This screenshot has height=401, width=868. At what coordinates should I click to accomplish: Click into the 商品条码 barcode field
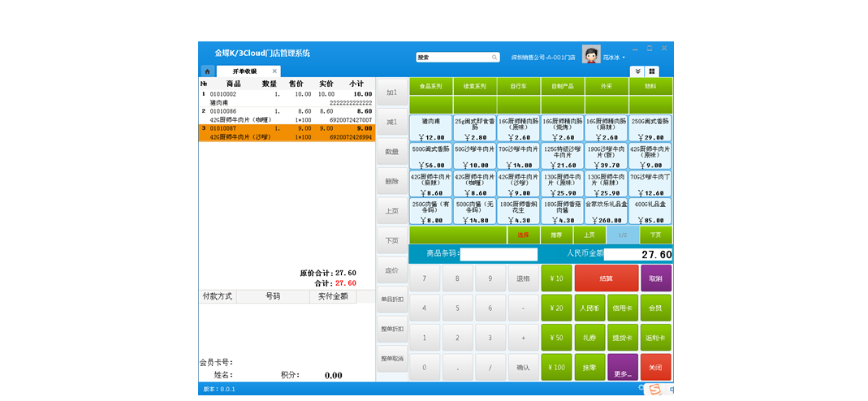pos(499,254)
